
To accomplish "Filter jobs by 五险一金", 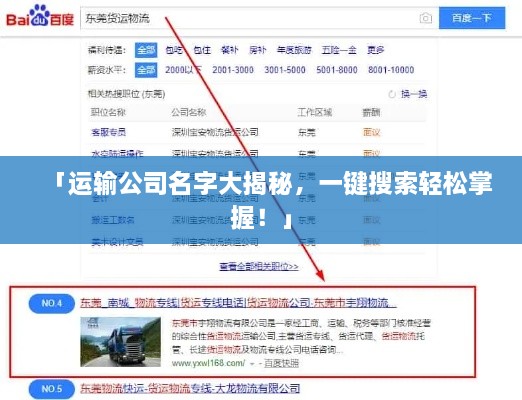I will (x=339, y=50).
